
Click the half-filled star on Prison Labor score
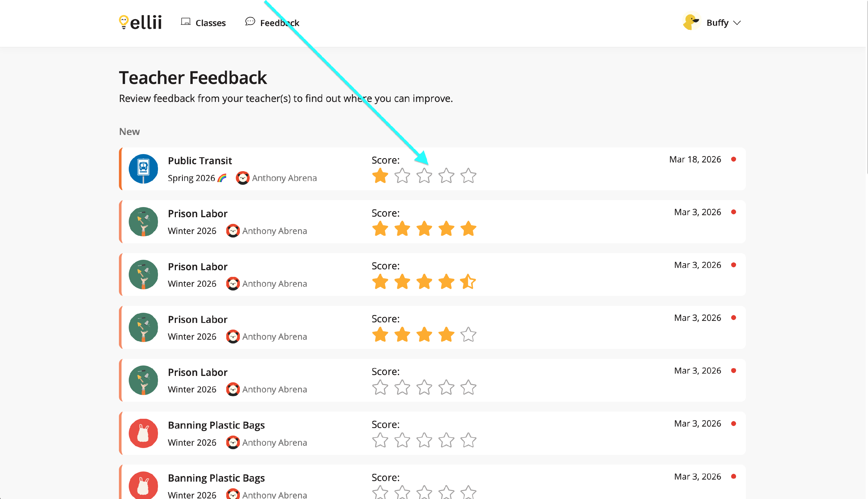click(x=468, y=282)
